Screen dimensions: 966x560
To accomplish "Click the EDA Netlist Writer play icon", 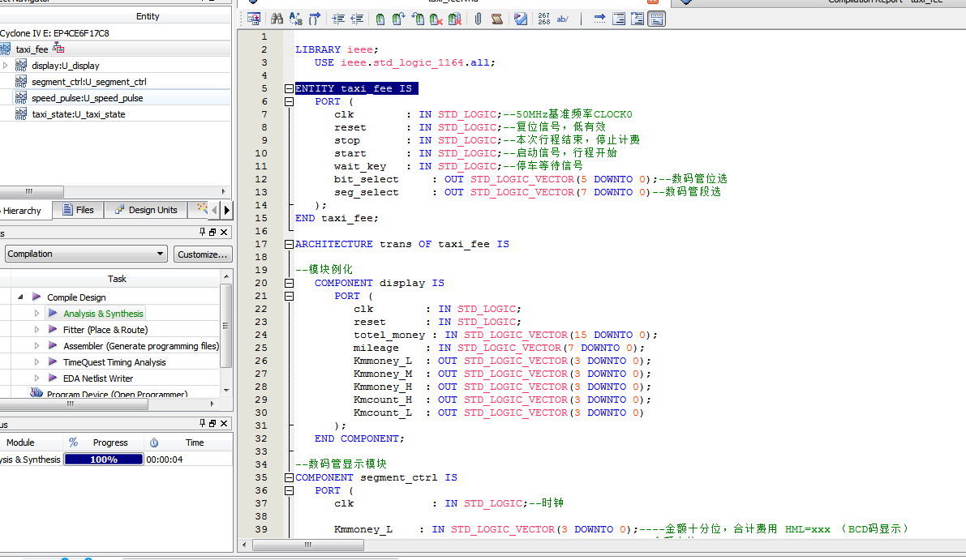I will tap(53, 378).
